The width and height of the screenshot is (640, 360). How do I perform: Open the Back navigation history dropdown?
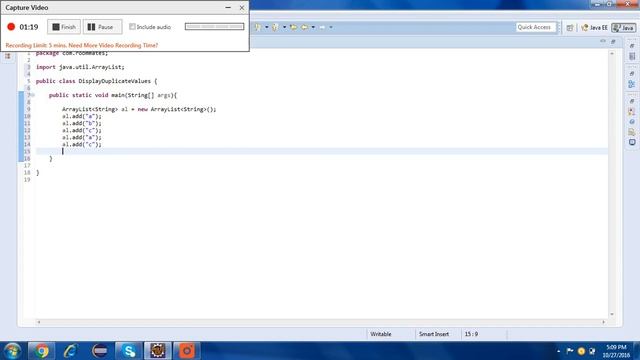tap(313, 27)
